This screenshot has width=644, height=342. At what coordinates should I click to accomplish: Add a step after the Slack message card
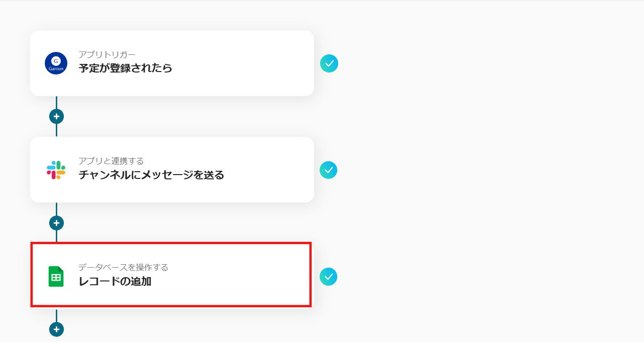coord(56,223)
